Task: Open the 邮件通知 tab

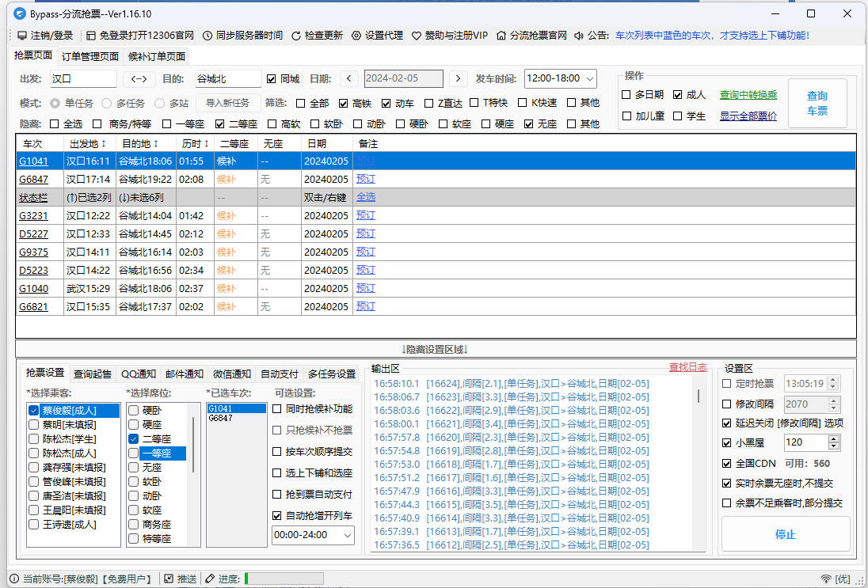Action: coord(185,374)
